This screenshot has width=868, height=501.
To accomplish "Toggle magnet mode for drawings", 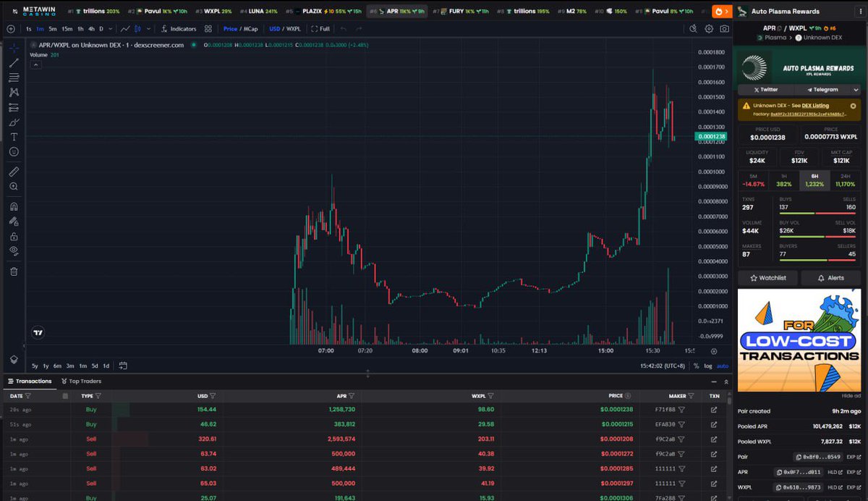I will tap(14, 206).
